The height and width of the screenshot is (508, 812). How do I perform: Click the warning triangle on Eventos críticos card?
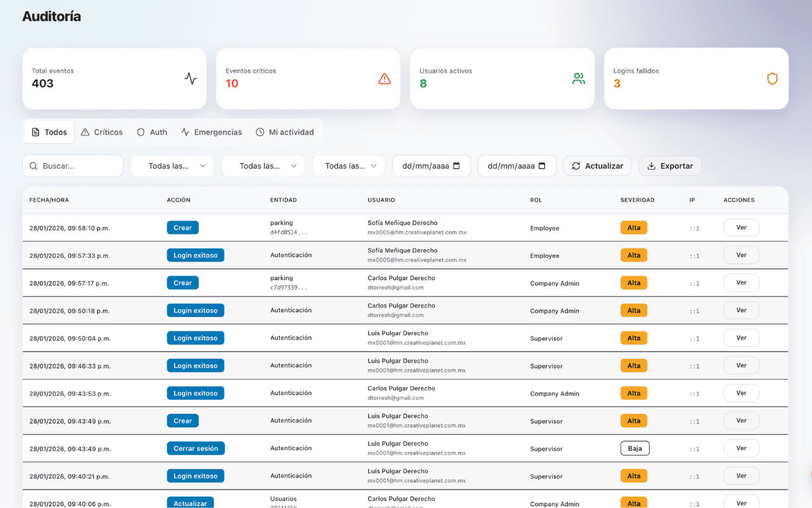384,78
